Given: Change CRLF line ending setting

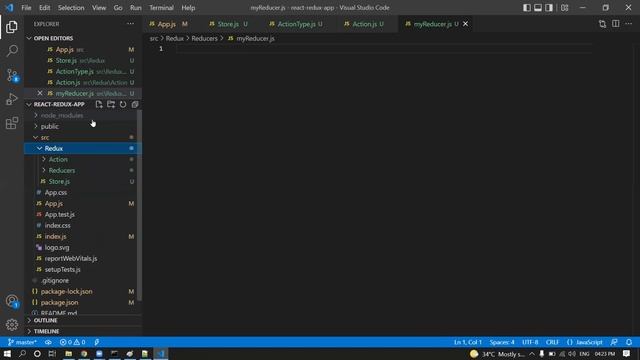Looking at the screenshot, I should pyautogui.click(x=552, y=342).
